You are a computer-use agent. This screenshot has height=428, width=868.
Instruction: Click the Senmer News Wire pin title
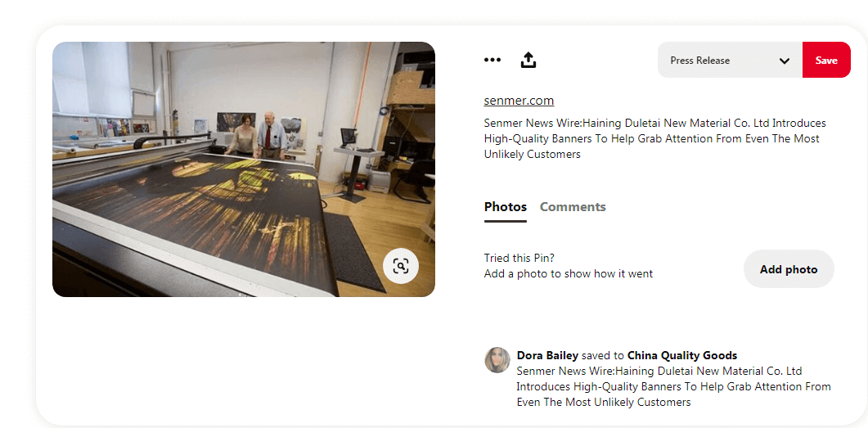click(x=654, y=138)
